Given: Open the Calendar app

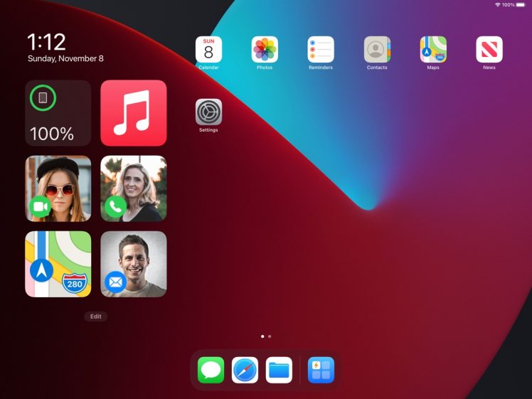Looking at the screenshot, I should (x=208, y=49).
